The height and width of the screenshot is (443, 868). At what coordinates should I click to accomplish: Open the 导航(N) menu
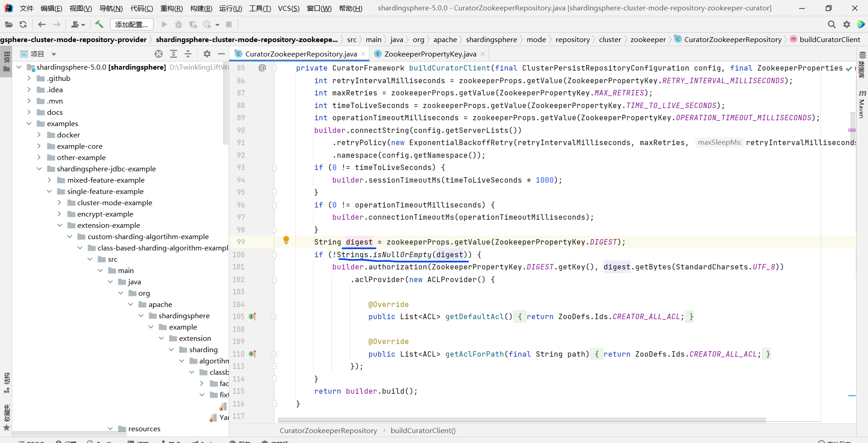pos(111,8)
